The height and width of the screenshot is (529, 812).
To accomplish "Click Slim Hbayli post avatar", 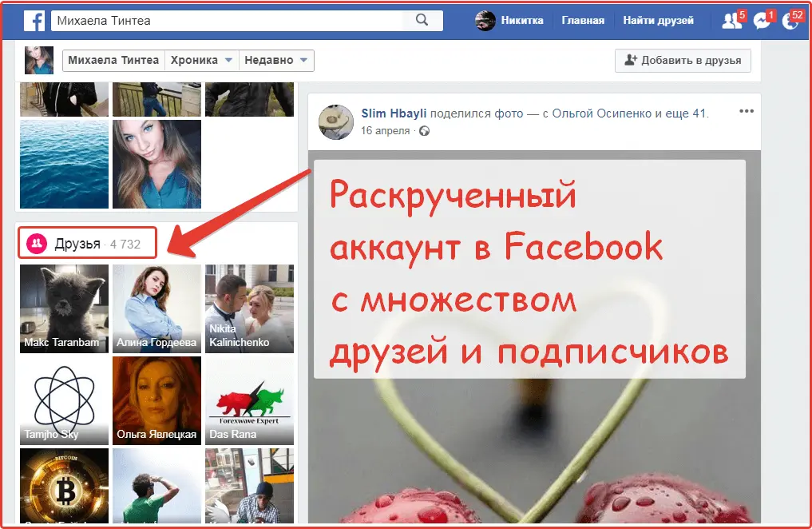I will [335, 121].
